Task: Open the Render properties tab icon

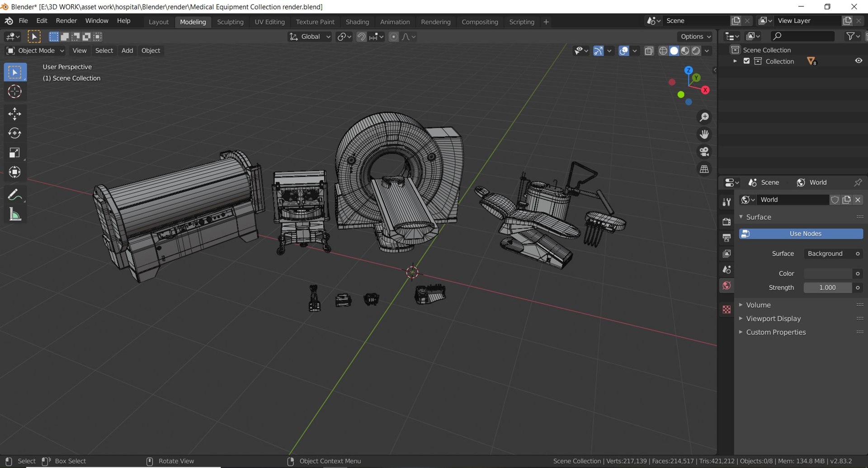Action: point(726,222)
